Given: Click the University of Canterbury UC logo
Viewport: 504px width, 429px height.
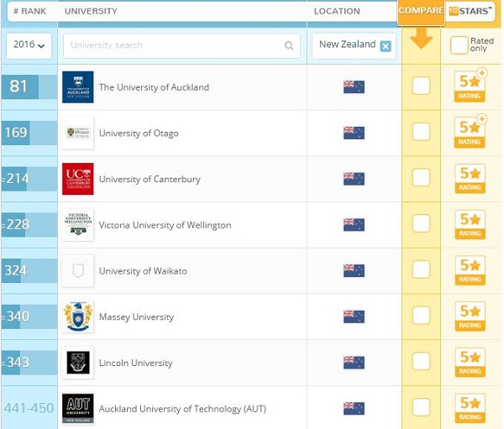Looking at the screenshot, I should [x=78, y=179].
